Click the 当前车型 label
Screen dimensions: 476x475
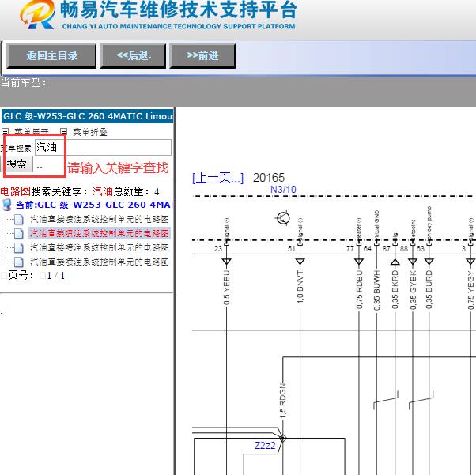coord(23,82)
